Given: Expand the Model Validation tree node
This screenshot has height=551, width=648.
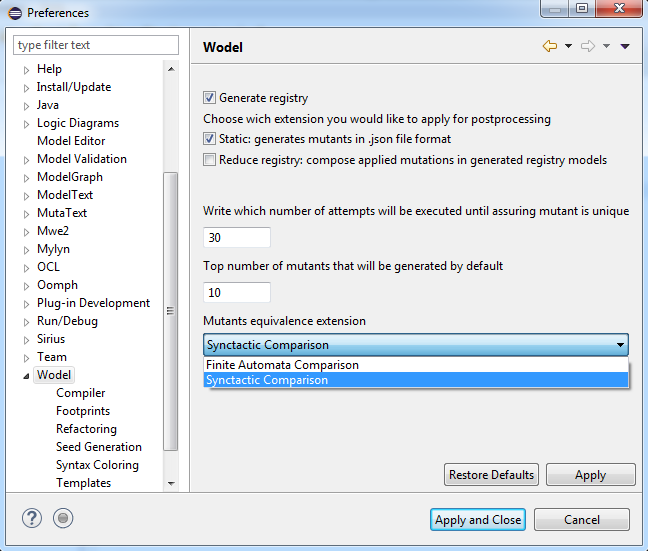Looking at the screenshot, I should pos(26,160).
